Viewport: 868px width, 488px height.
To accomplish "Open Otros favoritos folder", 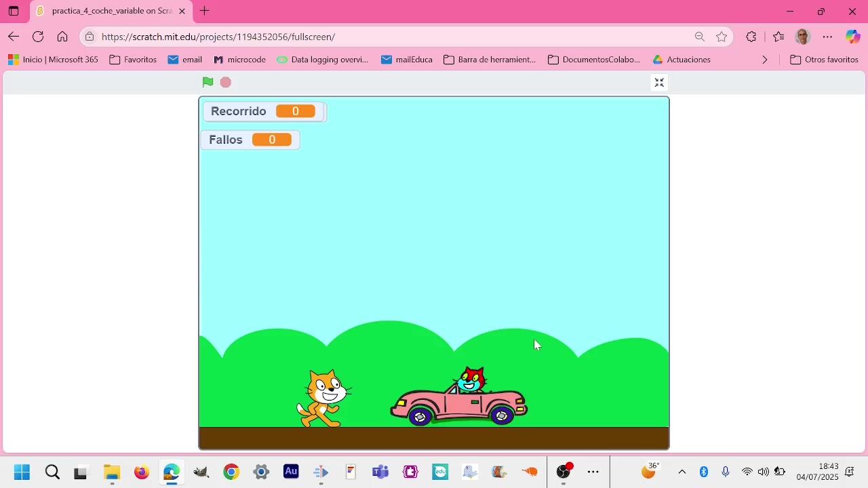I will 825,60.
